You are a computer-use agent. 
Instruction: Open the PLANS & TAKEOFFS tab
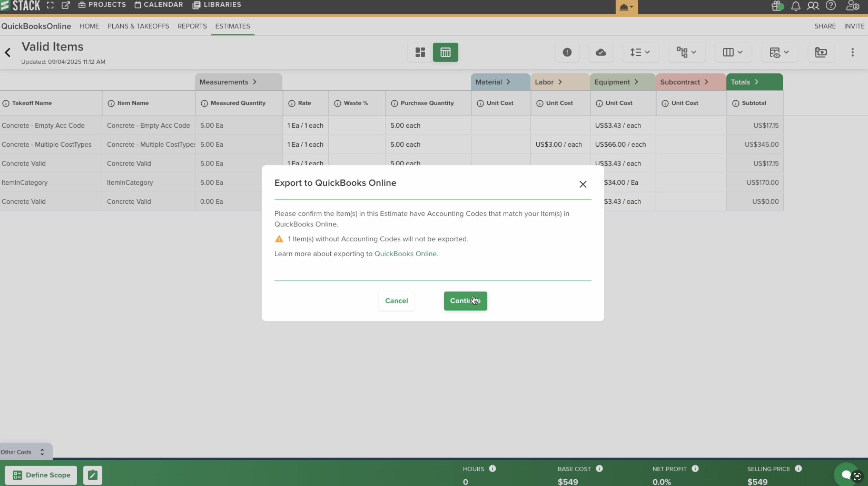[x=138, y=26]
